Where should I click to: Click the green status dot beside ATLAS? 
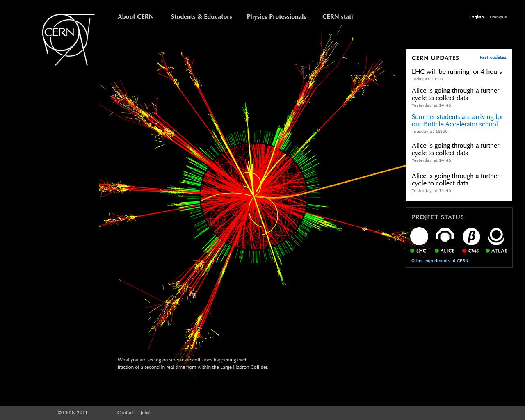(x=488, y=251)
